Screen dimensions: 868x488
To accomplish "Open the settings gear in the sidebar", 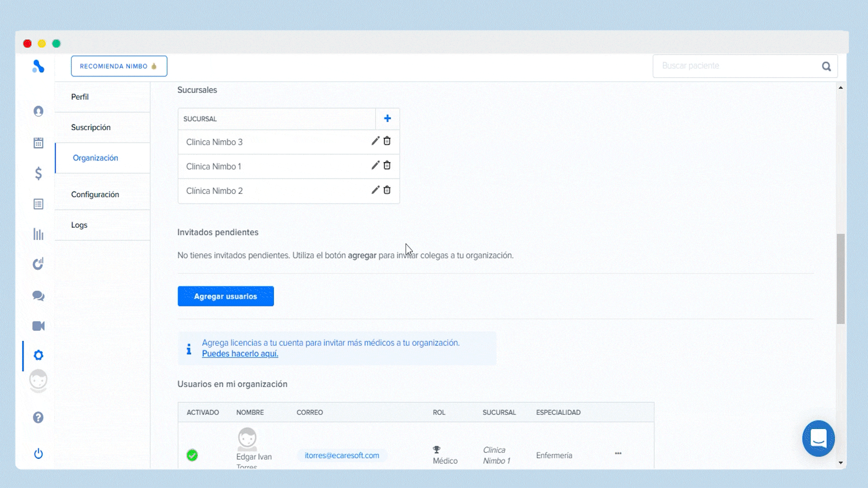I will pyautogui.click(x=38, y=355).
